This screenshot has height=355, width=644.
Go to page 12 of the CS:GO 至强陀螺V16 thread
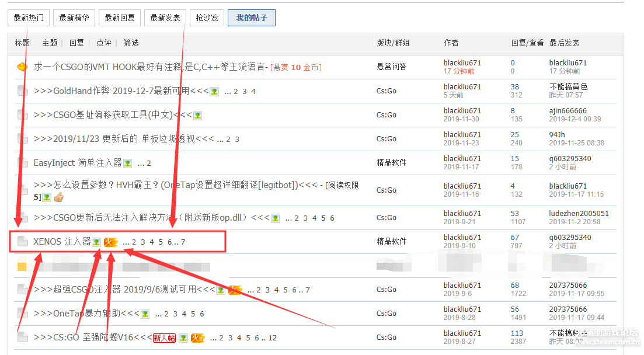click(x=273, y=338)
